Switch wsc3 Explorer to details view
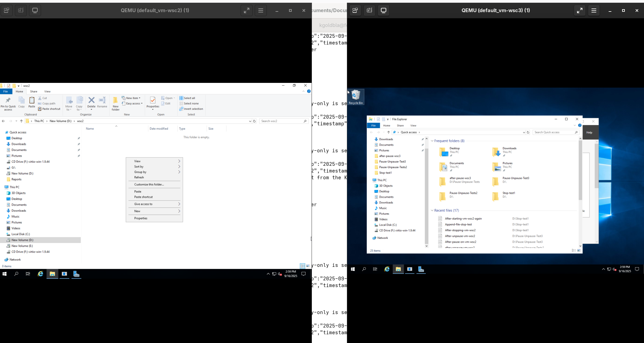 tap(574, 251)
